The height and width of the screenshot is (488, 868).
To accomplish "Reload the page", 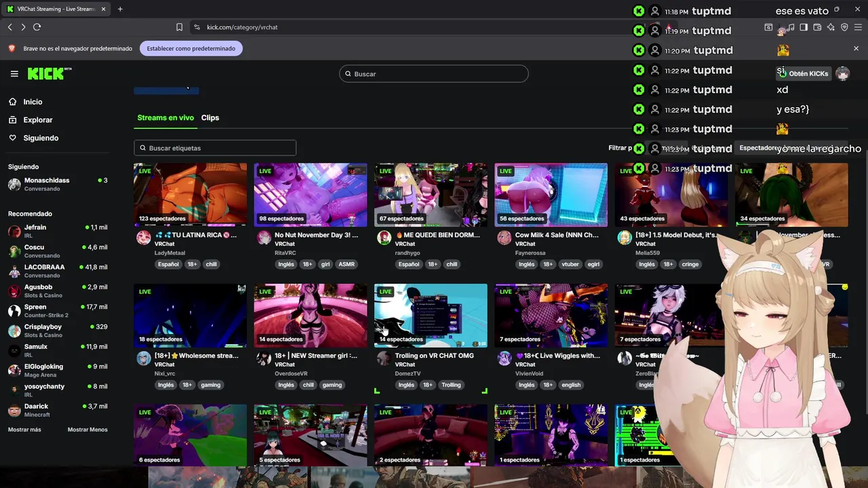I will tap(37, 27).
